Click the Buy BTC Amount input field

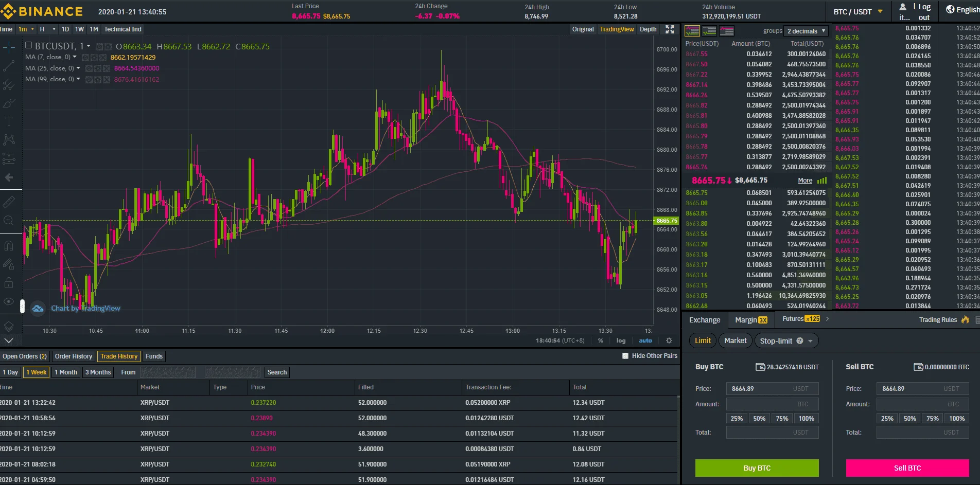tap(772, 404)
